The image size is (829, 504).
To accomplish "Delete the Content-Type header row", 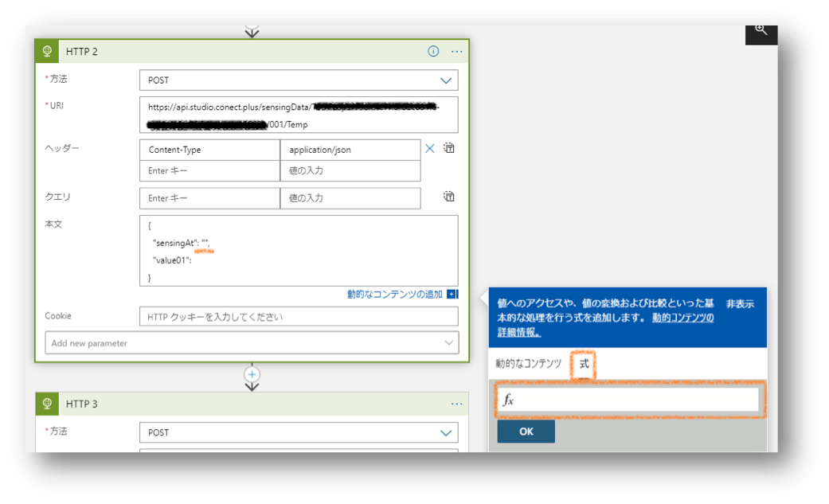I will coord(430,149).
